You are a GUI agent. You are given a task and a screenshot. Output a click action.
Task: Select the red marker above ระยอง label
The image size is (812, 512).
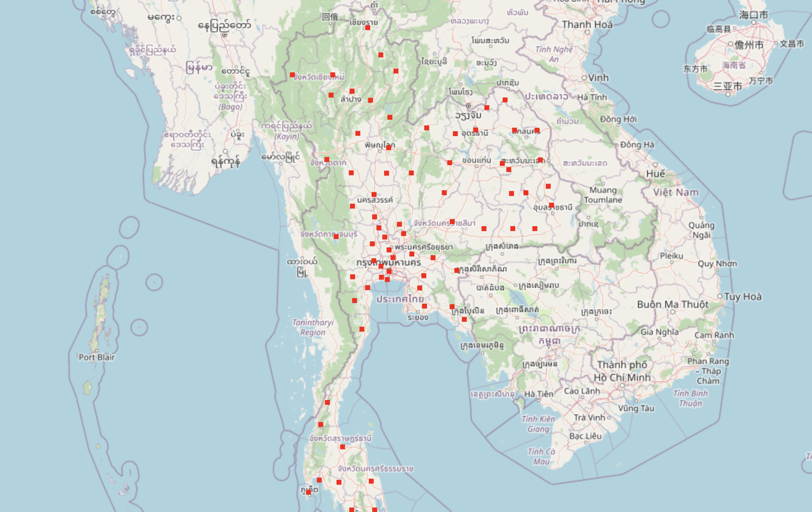tap(425, 306)
